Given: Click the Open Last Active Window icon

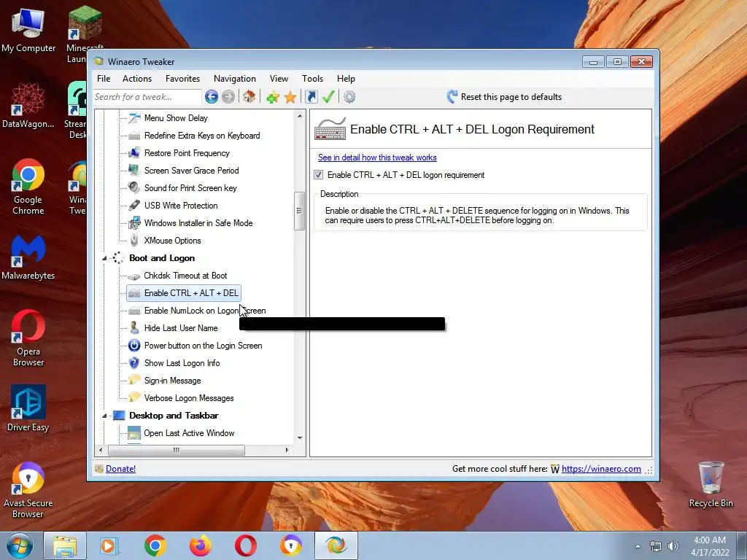Looking at the screenshot, I should pos(134,433).
